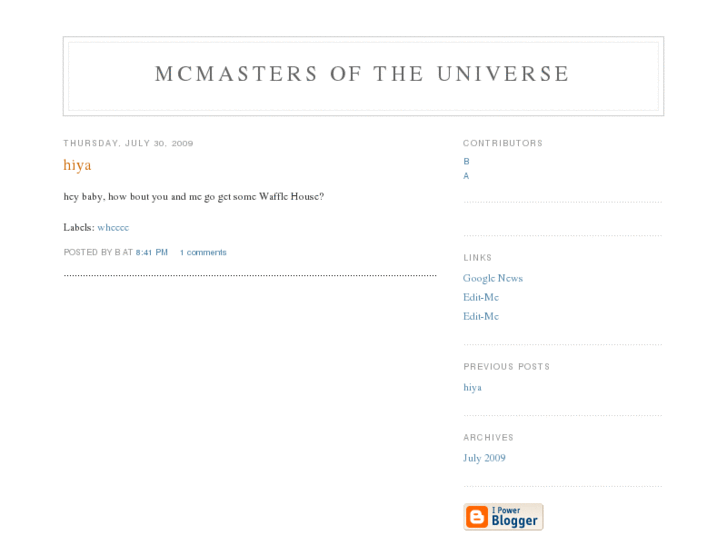The image size is (727, 545).
Task: Click the "Posted by B at" byline text
Action: pyautogui.click(x=98, y=252)
